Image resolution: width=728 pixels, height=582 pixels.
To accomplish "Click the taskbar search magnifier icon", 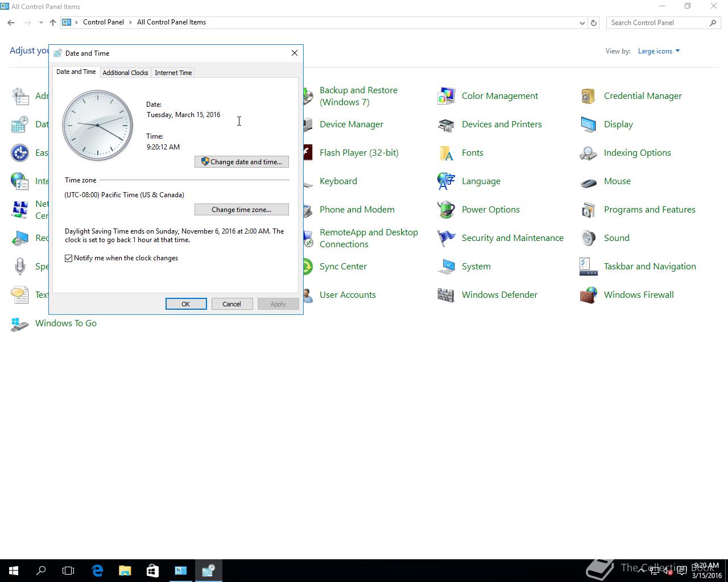I will [41, 571].
